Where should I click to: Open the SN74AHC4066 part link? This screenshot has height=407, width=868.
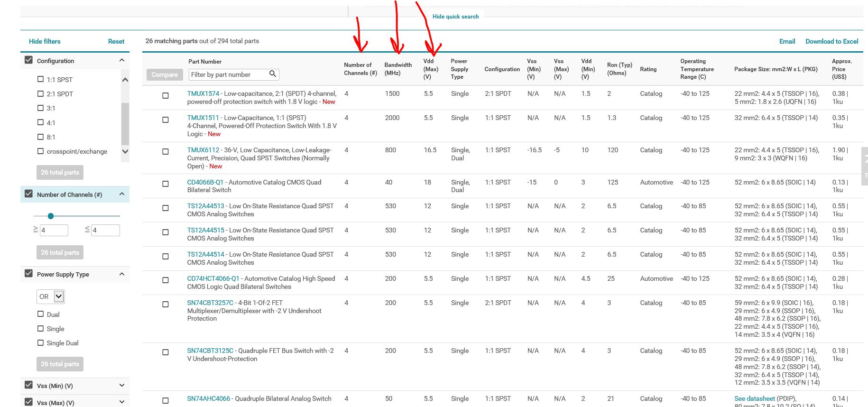tap(208, 398)
